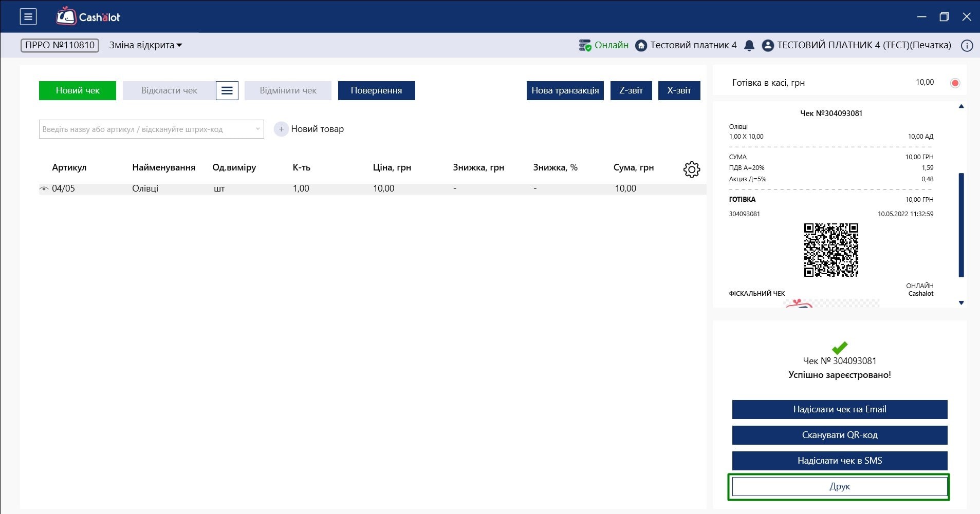The width and height of the screenshot is (980, 514).
Task: Open the hamburger main menu
Action: point(28,17)
